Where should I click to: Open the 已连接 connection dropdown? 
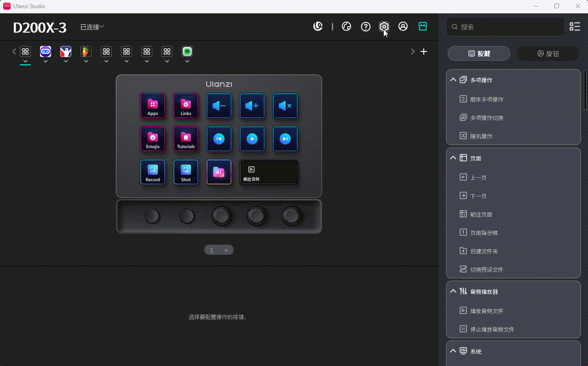point(92,27)
